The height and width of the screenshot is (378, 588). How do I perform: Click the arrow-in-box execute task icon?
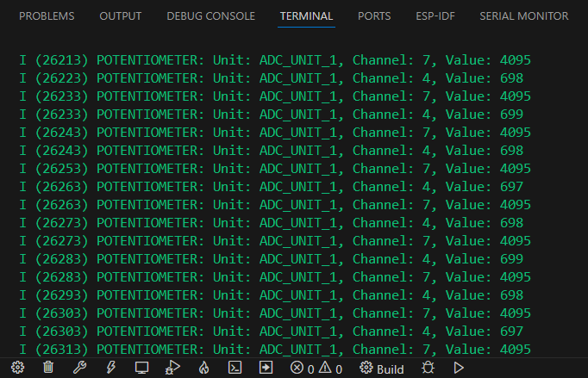pyautogui.click(x=266, y=368)
